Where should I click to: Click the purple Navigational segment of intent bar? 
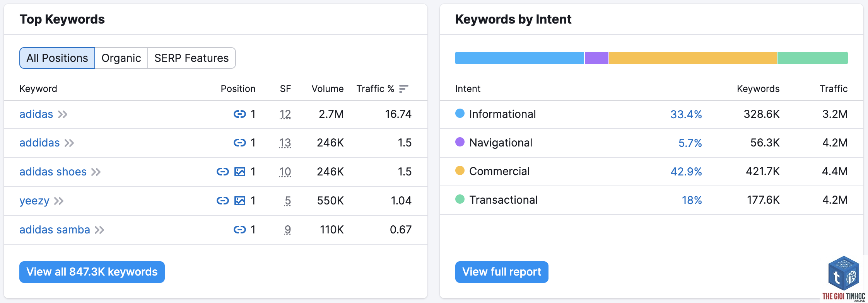(596, 58)
